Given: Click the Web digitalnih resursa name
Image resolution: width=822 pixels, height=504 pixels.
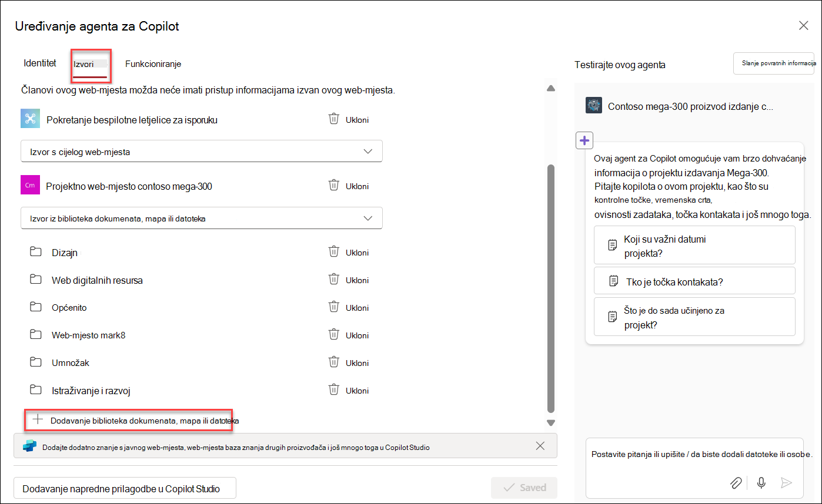Looking at the screenshot, I should coord(97,280).
